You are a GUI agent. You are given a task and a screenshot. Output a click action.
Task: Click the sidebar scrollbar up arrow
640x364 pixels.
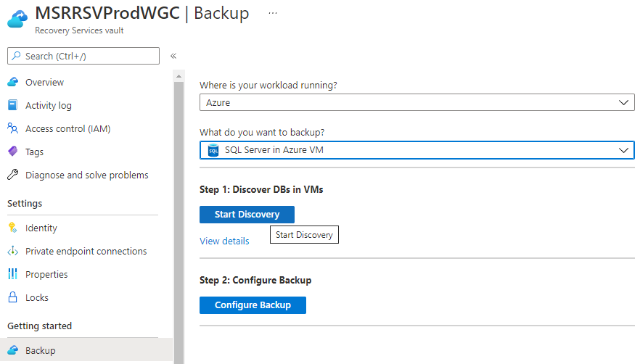click(x=179, y=76)
